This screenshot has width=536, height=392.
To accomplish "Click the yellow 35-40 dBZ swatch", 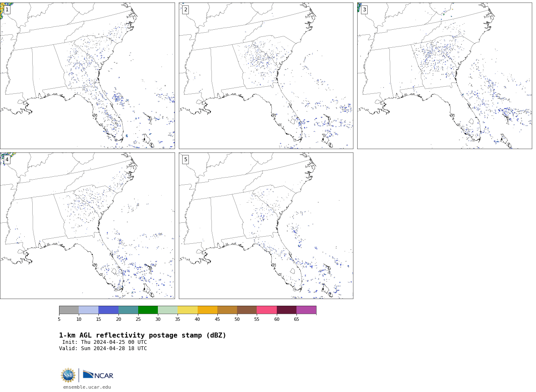I will click(188, 310).
